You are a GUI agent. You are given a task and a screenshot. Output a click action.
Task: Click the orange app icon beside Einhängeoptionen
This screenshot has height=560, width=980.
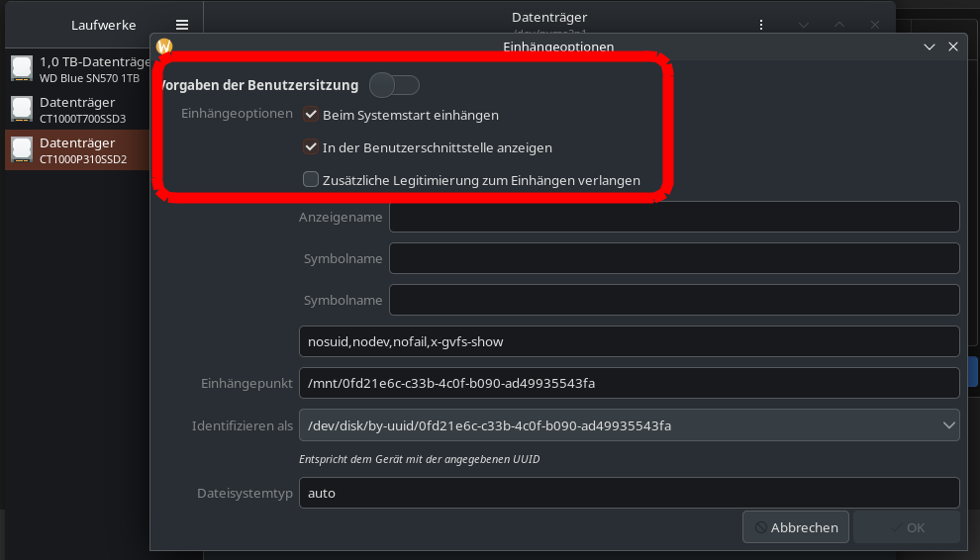coord(164,47)
